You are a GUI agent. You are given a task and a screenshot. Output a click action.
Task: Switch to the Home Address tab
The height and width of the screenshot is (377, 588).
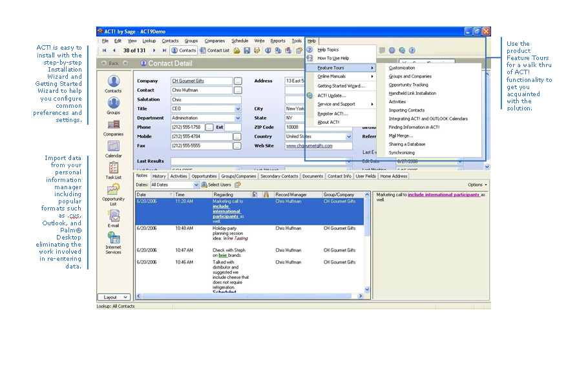tap(394, 176)
